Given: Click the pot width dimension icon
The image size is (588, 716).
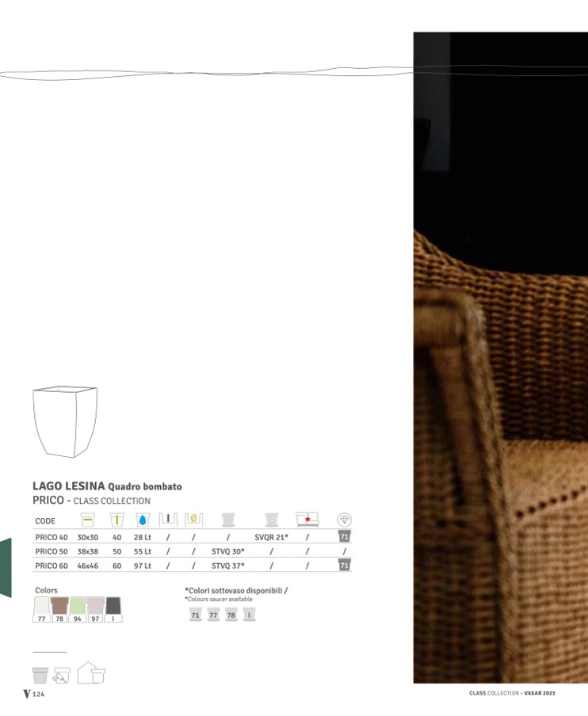Looking at the screenshot, I should (x=87, y=520).
